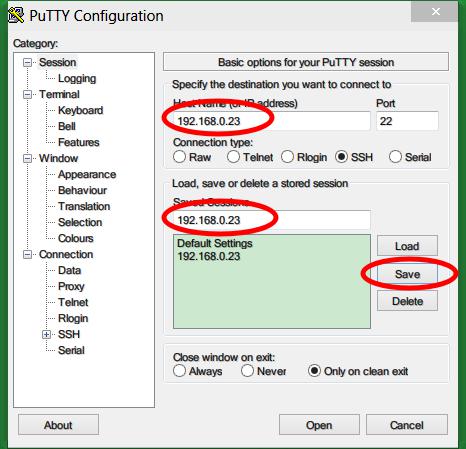The image size is (466, 449).
Task: Collapse the Terminal tree node
Action: point(27,95)
